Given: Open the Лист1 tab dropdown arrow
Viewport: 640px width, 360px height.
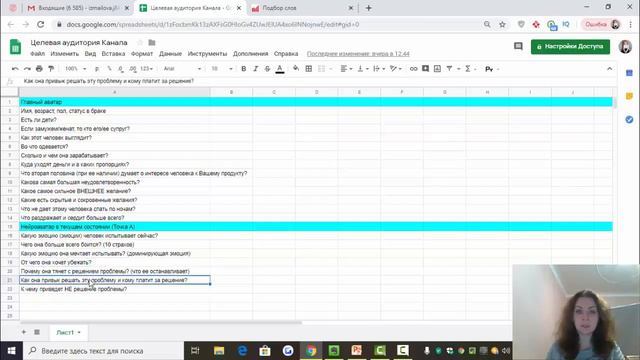Looking at the screenshot, I should click(79, 332).
